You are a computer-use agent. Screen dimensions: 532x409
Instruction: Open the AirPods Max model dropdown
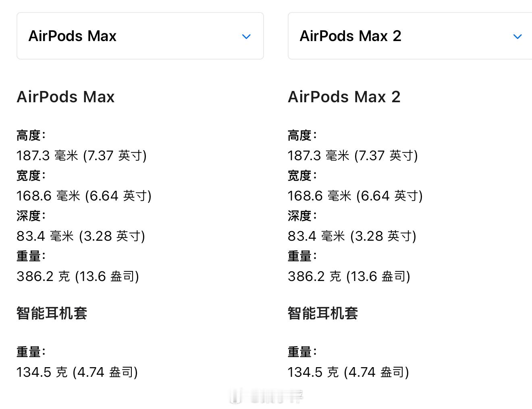(140, 36)
